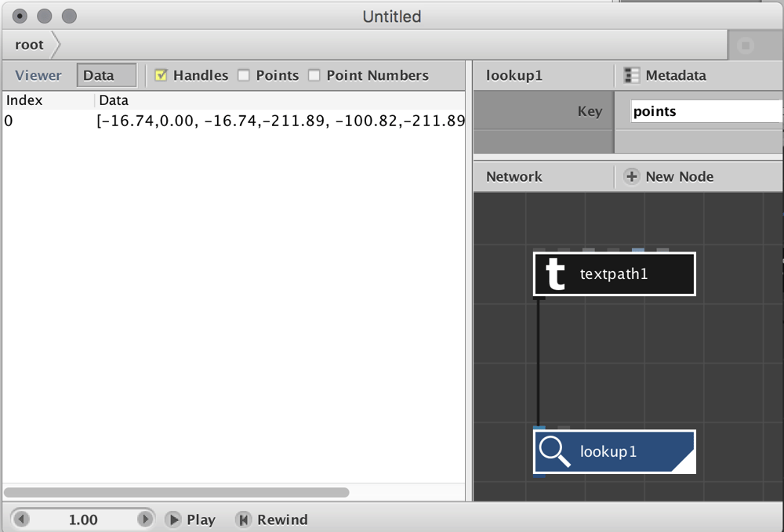The image size is (784, 532).
Task: Click the blue input port atop textpath1
Action: [638, 250]
